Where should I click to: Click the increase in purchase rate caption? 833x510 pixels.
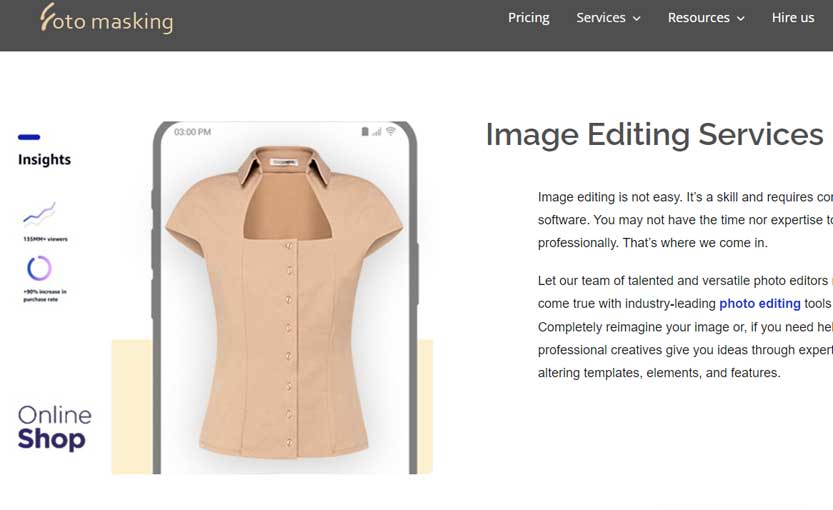point(45,295)
